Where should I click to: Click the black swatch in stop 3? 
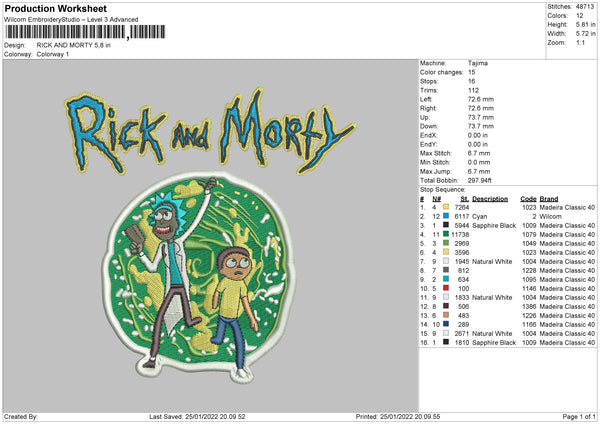pyautogui.click(x=446, y=225)
